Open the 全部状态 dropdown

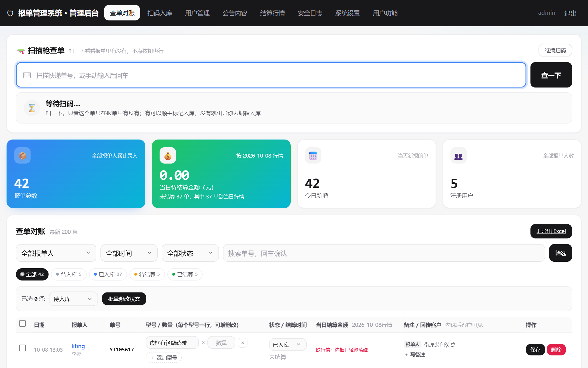click(x=190, y=253)
